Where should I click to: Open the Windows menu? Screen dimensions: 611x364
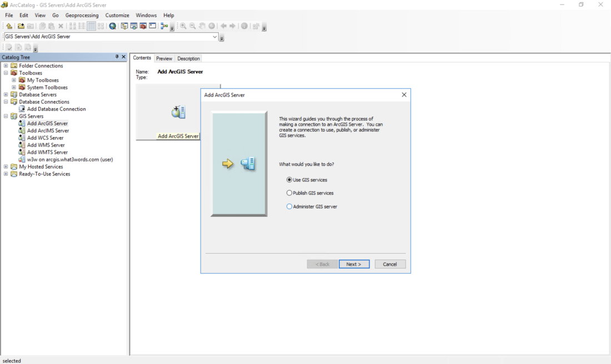point(146,15)
